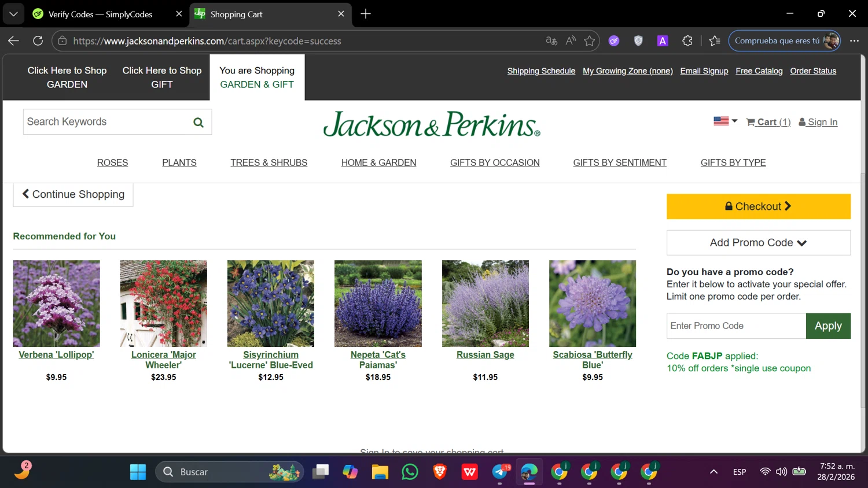
Task: Open the GIFTS BY OCCASION menu
Action: (495, 163)
